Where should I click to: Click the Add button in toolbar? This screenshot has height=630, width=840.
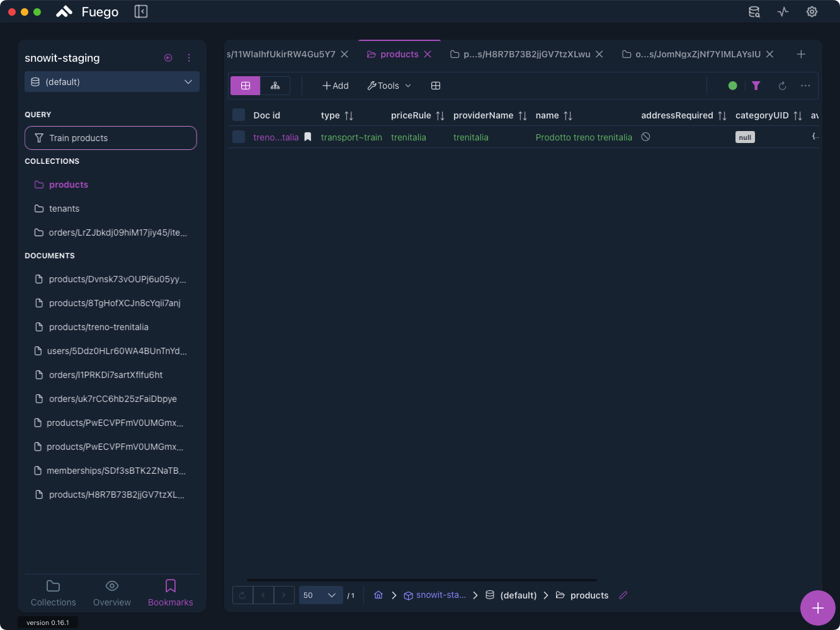point(336,86)
